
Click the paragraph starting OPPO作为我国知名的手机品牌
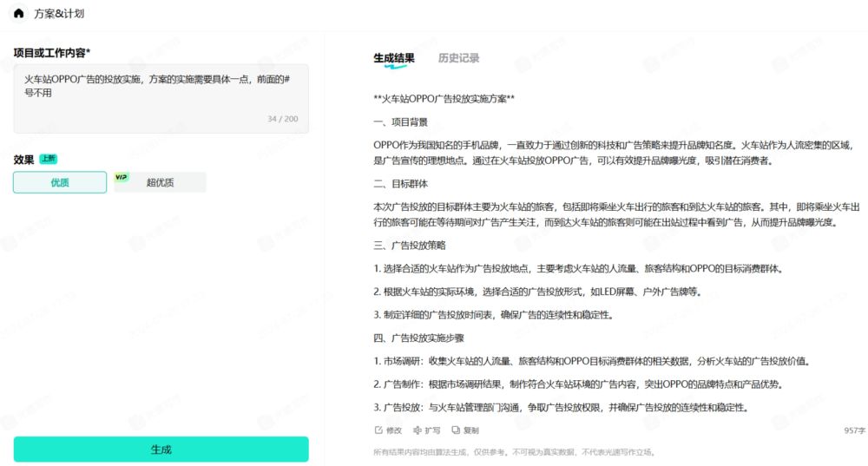[614, 153]
